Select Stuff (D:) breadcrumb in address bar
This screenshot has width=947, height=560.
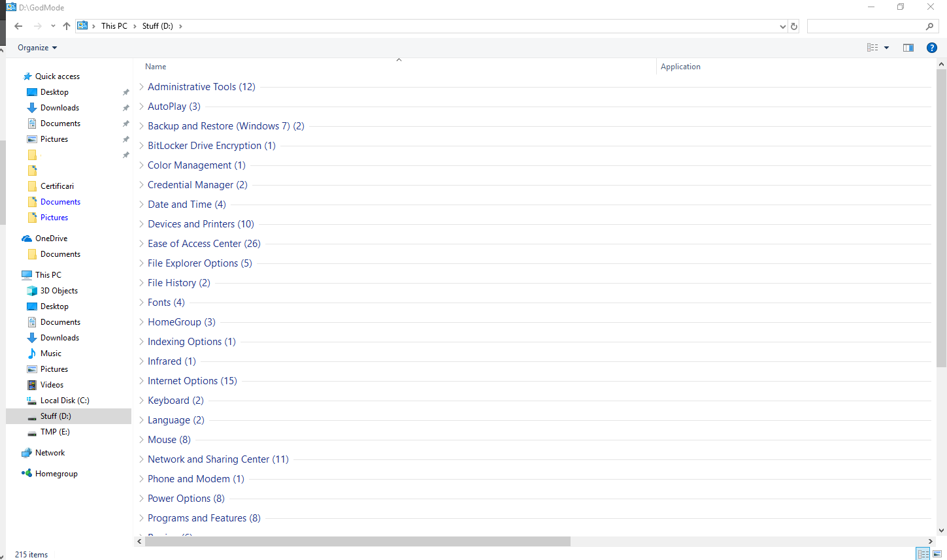[x=158, y=26]
